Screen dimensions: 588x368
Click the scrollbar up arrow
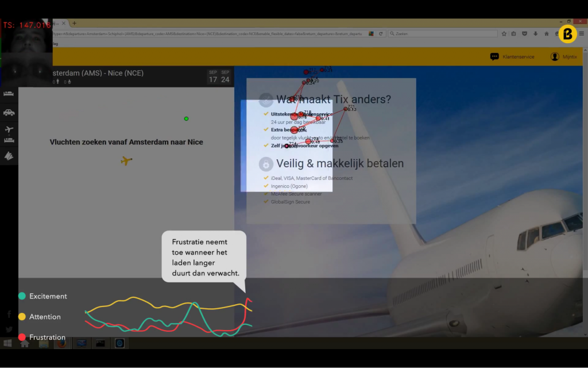585,50
